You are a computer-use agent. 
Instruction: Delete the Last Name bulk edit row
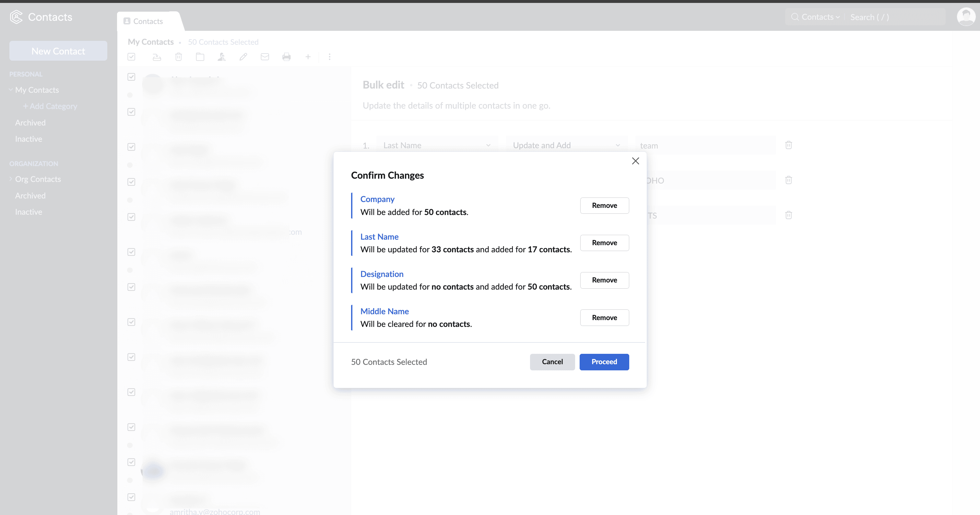pyautogui.click(x=789, y=145)
